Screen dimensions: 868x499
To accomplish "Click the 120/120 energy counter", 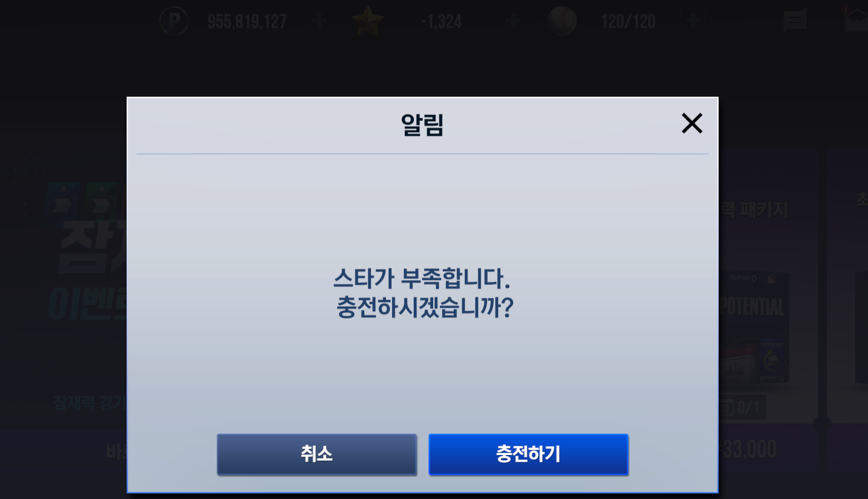I will click(x=628, y=22).
